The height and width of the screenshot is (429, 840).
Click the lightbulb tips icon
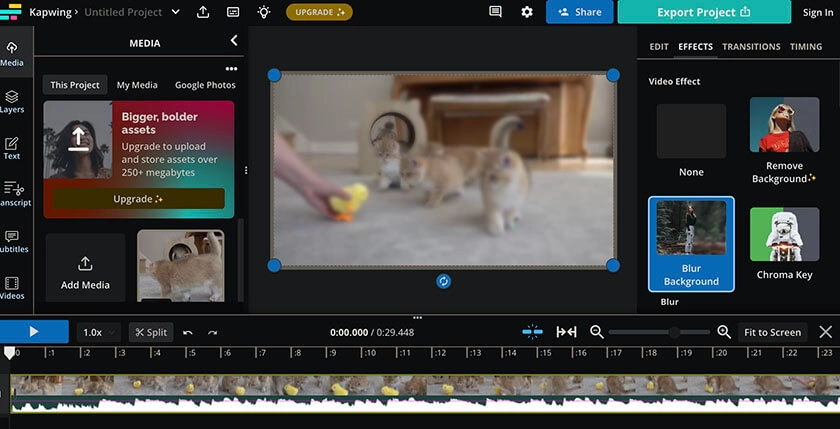[x=263, y=12]
